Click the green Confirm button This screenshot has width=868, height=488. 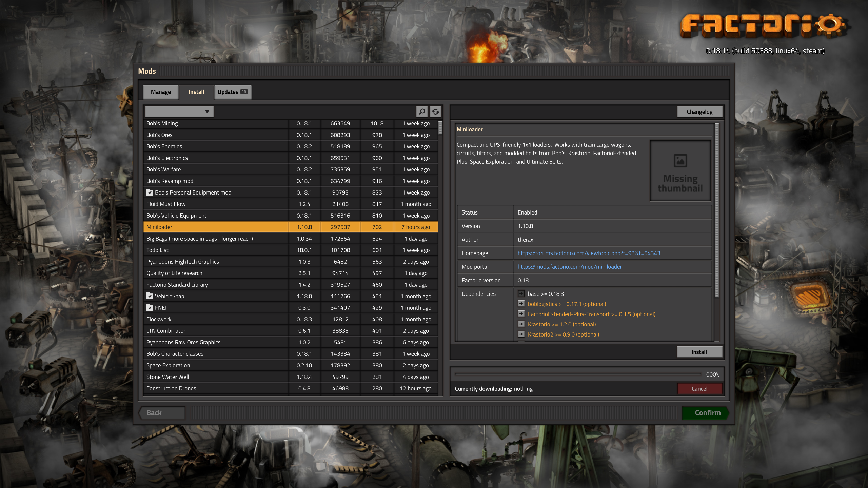point(705,413)
